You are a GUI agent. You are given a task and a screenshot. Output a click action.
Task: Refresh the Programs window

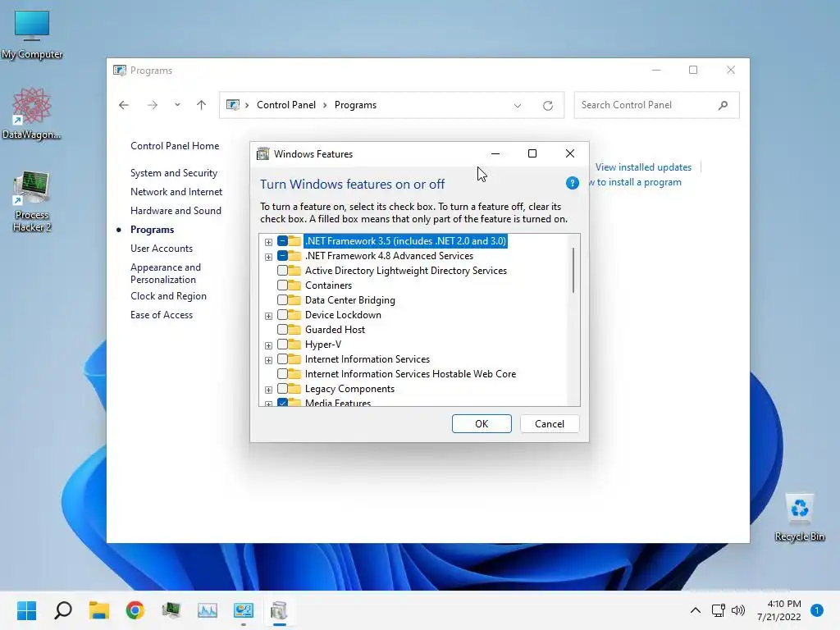547,106
